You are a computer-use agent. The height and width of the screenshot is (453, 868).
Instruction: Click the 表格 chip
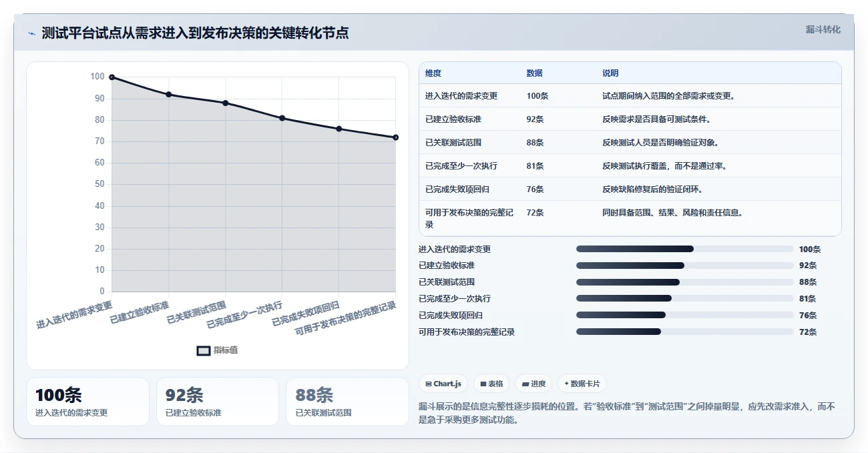(x=491, y=384)
